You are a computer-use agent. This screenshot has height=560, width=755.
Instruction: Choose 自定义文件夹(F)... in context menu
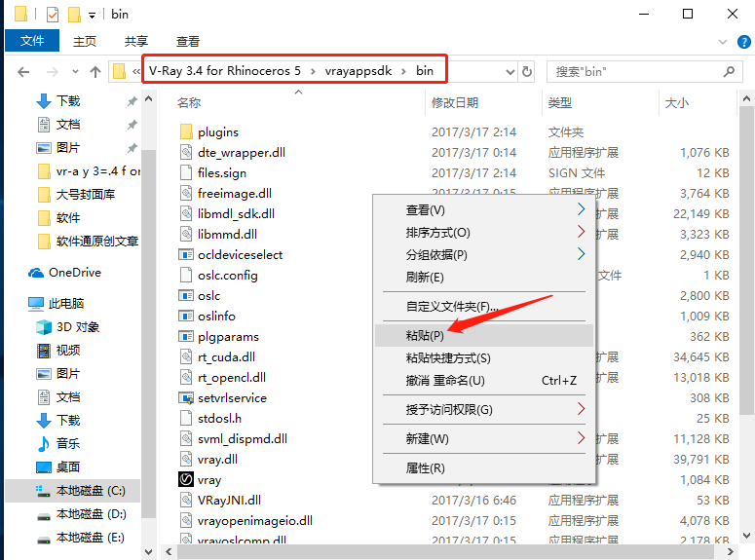484,306
